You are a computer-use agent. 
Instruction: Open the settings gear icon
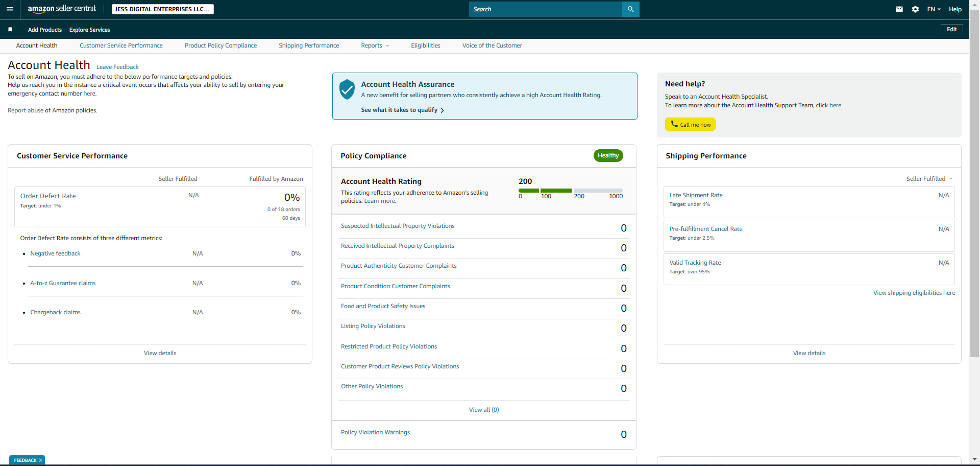coord(915,9)
